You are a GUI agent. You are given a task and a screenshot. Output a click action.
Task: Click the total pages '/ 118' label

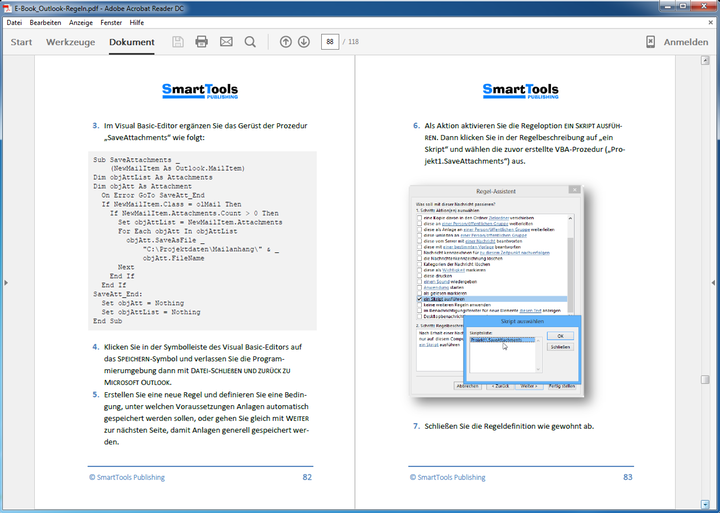[351, 42]
